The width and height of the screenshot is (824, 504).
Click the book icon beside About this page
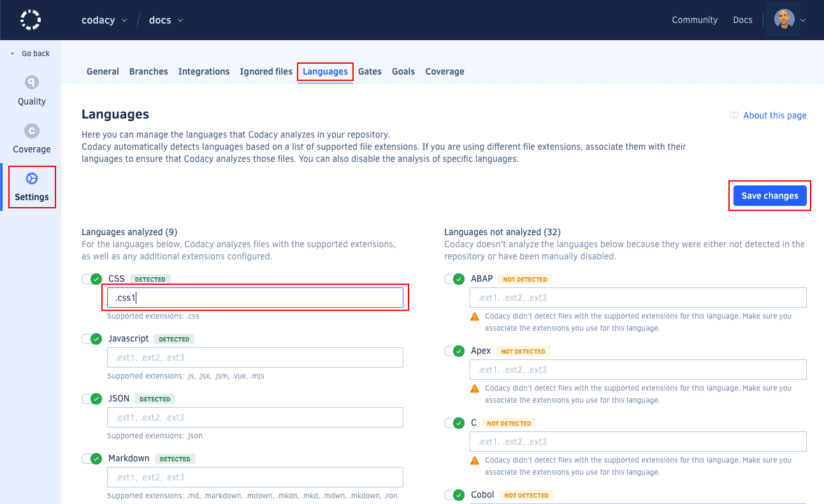(734, 115)
